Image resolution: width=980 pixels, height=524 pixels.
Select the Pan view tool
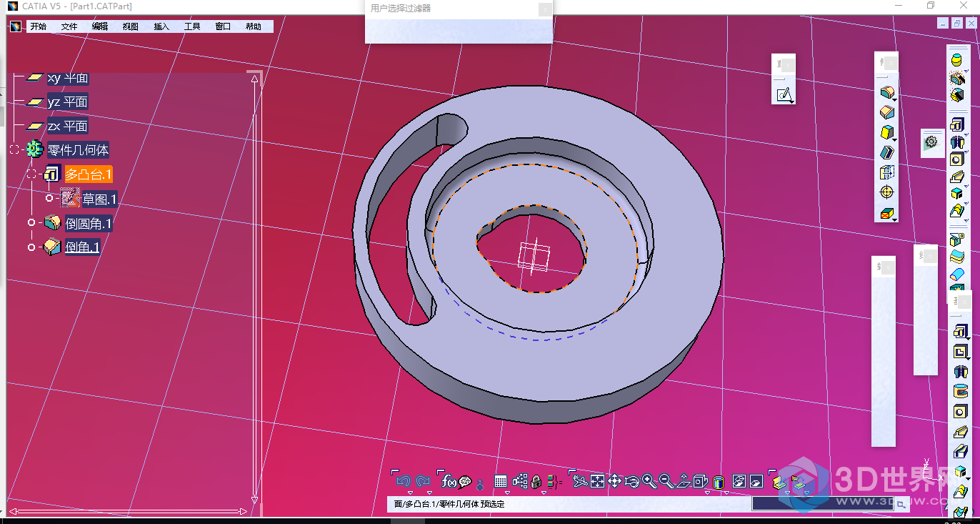pyautogui.click(x=614, y=482)
